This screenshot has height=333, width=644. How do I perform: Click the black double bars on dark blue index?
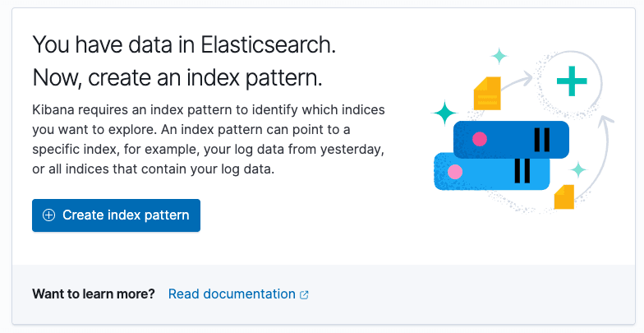(542, 140)
